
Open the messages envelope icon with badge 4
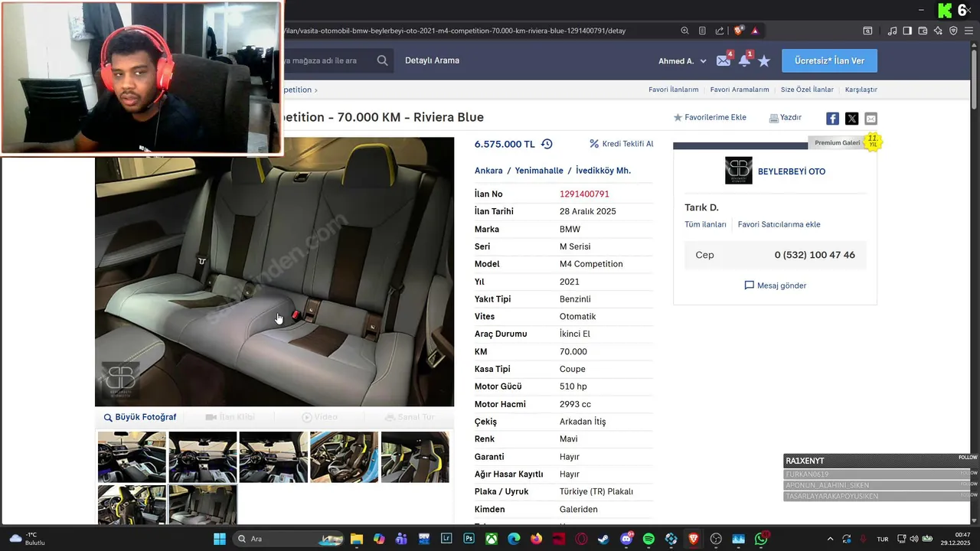click(x=724, y=60)
